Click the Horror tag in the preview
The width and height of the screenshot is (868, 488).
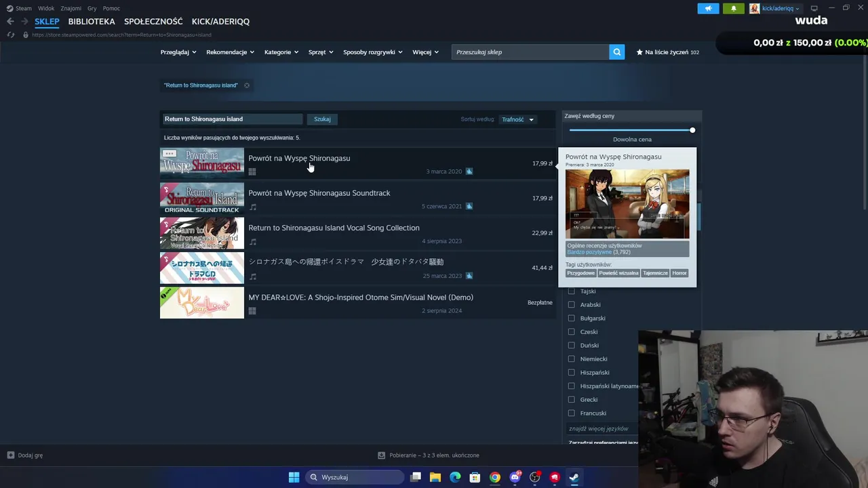point(679,273)
